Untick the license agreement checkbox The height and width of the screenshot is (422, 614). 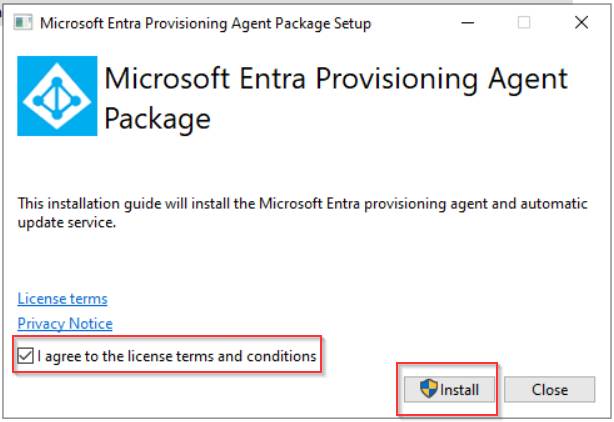click(x=26, y=356)
